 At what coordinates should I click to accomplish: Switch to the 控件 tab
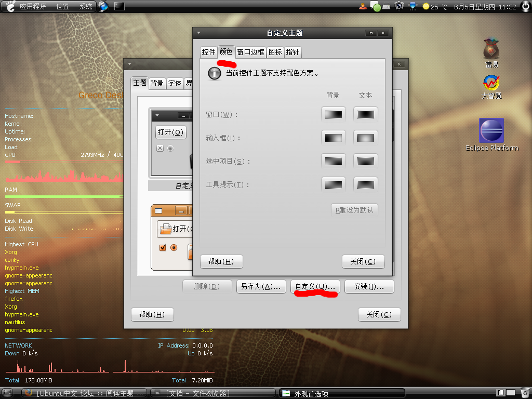coord(209,52)
